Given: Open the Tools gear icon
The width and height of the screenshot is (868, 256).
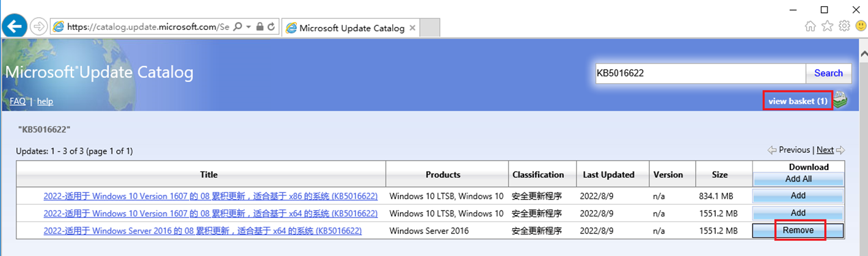Looking at the screenshot, I should coord(844,26).
